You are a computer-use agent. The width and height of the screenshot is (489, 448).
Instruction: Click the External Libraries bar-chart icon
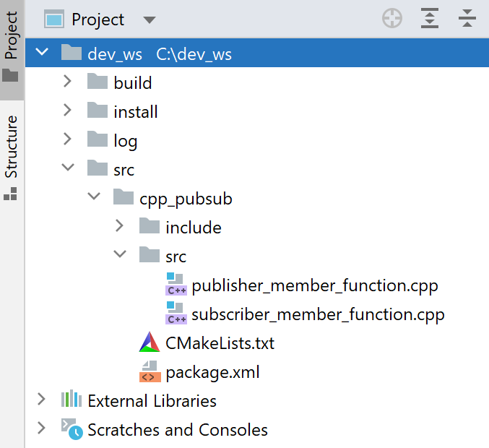(71, 400)
